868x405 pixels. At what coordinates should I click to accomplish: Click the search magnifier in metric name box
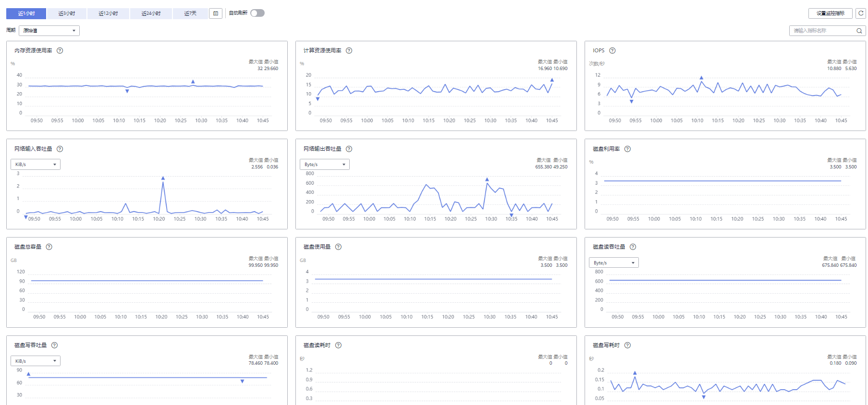tap(859, 31)
